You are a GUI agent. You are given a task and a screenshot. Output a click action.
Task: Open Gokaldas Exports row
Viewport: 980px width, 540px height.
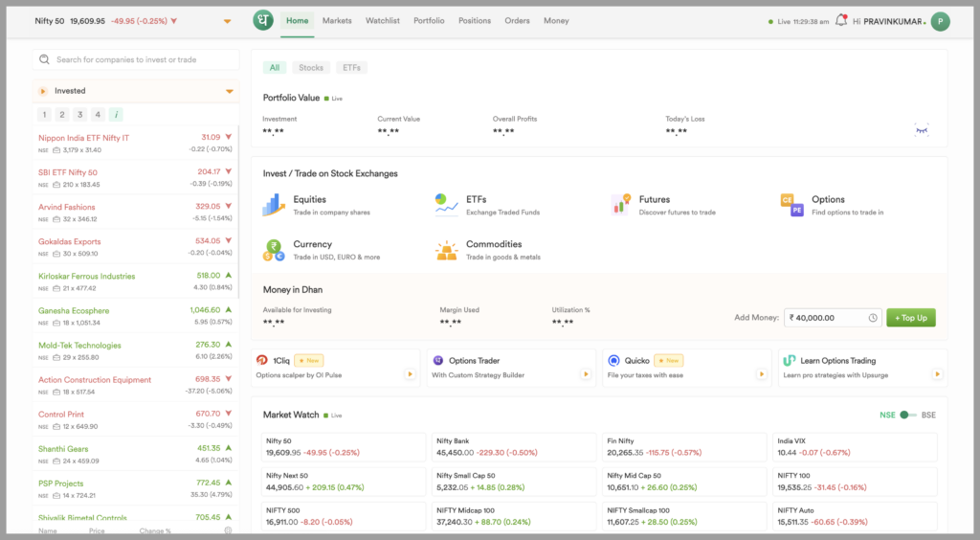pos(135,247)
